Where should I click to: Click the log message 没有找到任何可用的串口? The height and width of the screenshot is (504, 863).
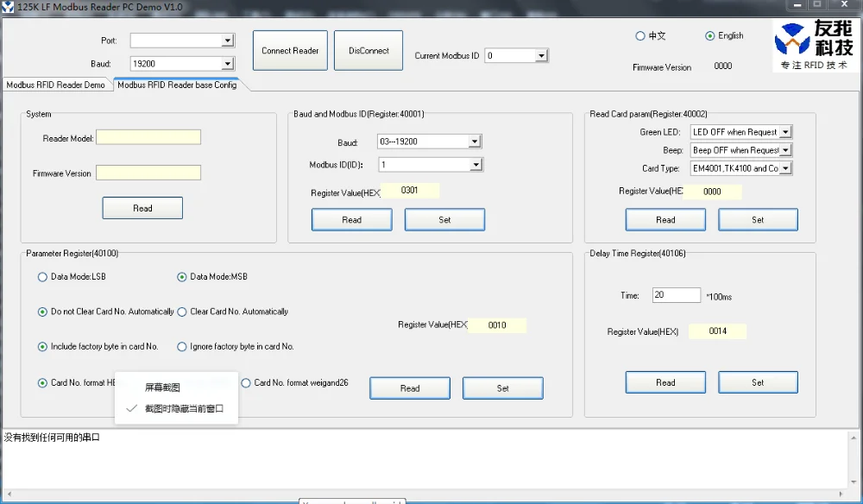(x=53, y=438)
